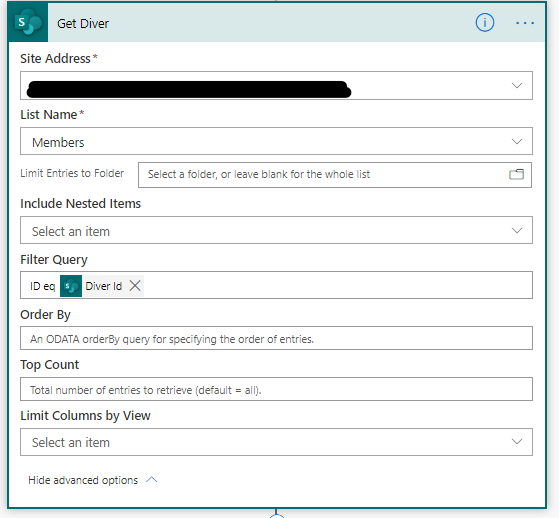Remove the Diver Id token with X
The width and height of the screenshot is (559, 518).
[x=135, y=286]
